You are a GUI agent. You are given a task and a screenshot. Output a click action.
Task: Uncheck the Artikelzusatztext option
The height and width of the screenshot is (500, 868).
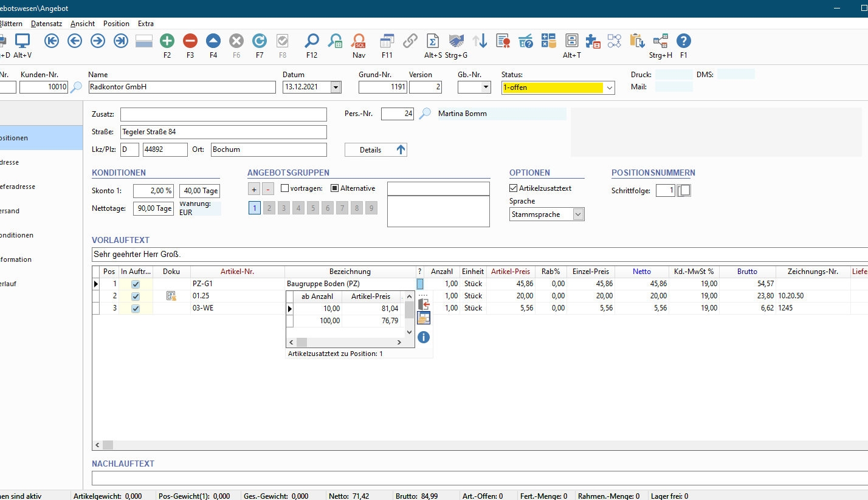[514, 188]
